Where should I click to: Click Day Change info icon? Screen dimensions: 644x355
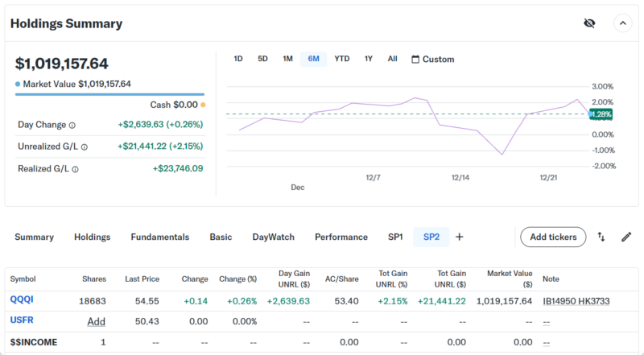[72, 126]
